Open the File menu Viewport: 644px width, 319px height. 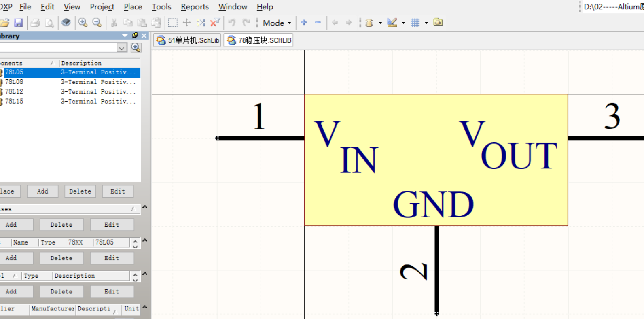25,7
